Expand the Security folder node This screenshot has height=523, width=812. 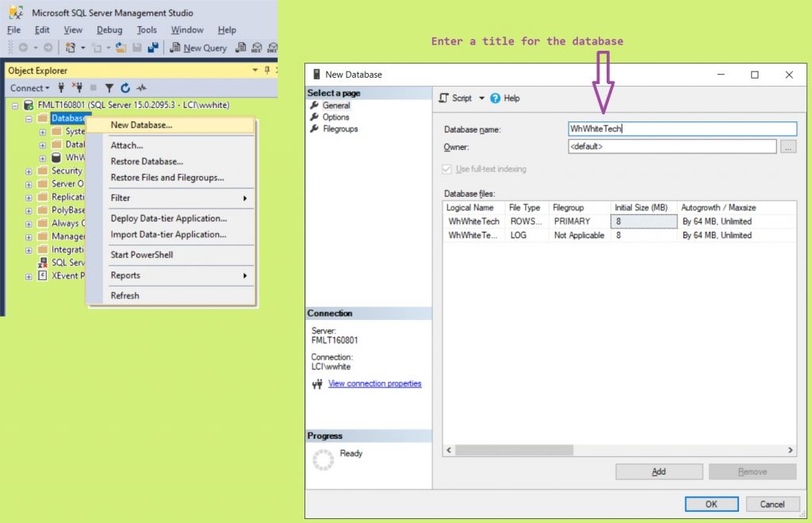coord(29,171)
